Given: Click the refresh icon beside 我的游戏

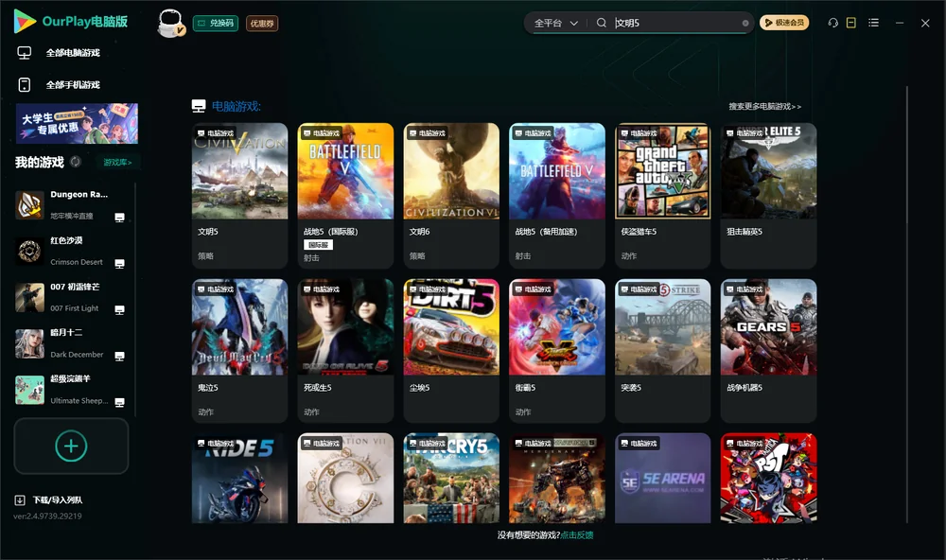Looking at the screenshot, I should tap(76, 162).
